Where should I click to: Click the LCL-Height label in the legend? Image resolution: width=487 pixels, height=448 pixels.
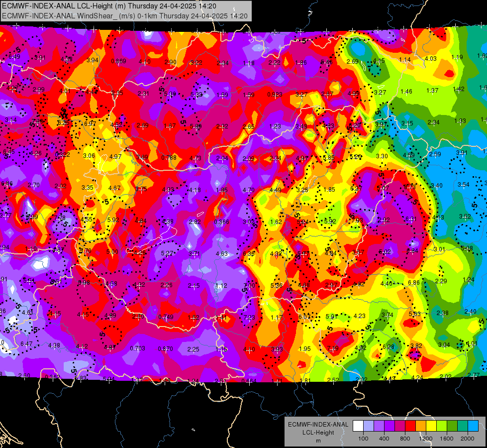(318, 433)
